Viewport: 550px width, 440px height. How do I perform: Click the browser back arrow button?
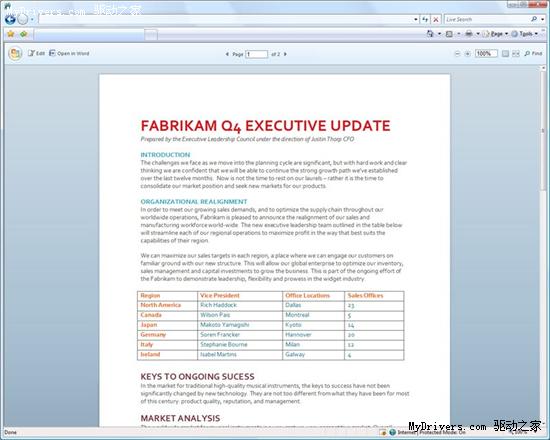[x=10, y=19]
